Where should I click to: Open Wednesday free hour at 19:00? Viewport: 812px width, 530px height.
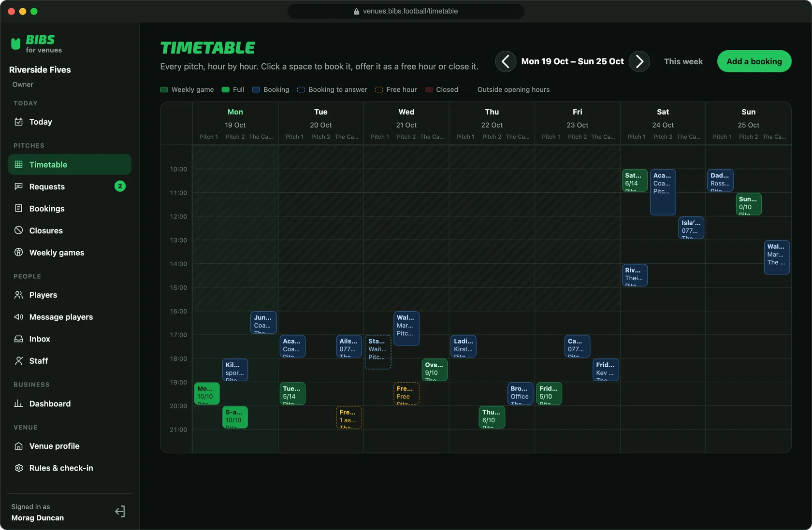point(406,394)
